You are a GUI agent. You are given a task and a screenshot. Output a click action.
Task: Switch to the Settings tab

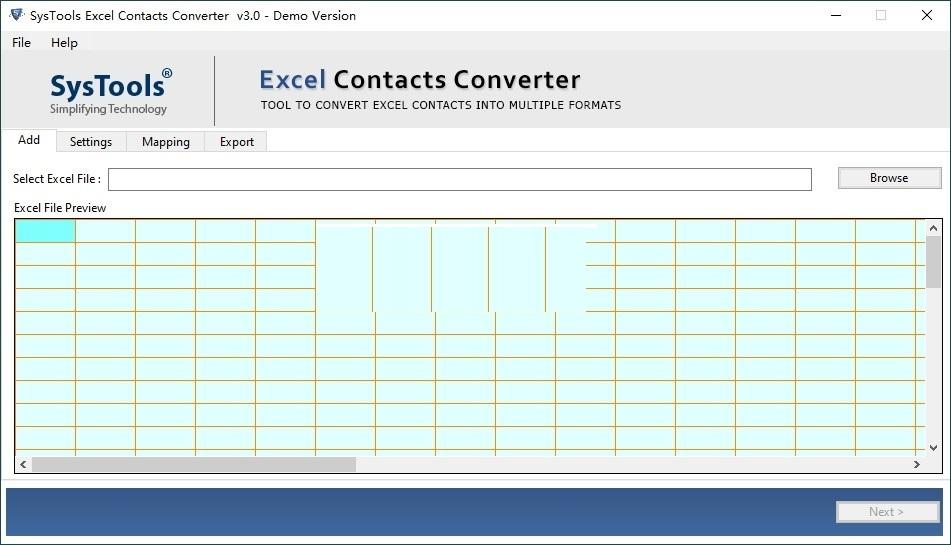[x=91, y=142]
